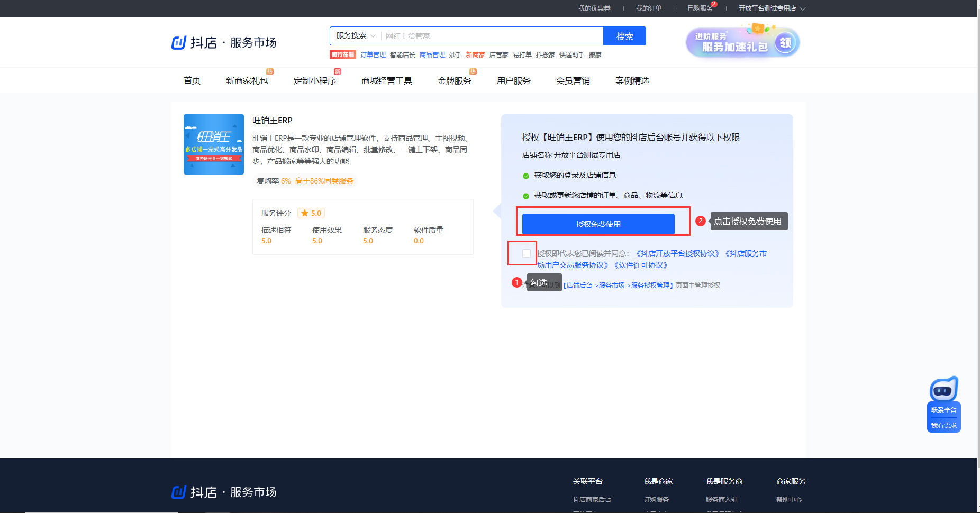Focus the 网红上货管家 search input field

click(492, 36)
